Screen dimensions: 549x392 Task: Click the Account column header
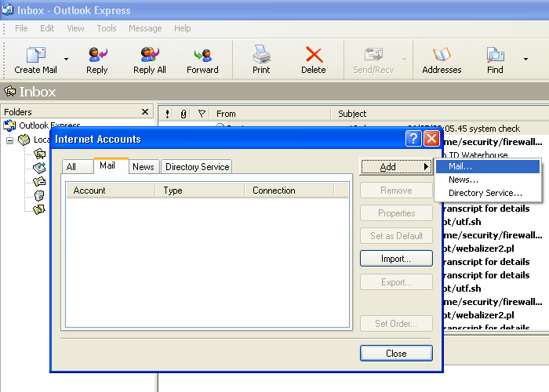[111, 191]
